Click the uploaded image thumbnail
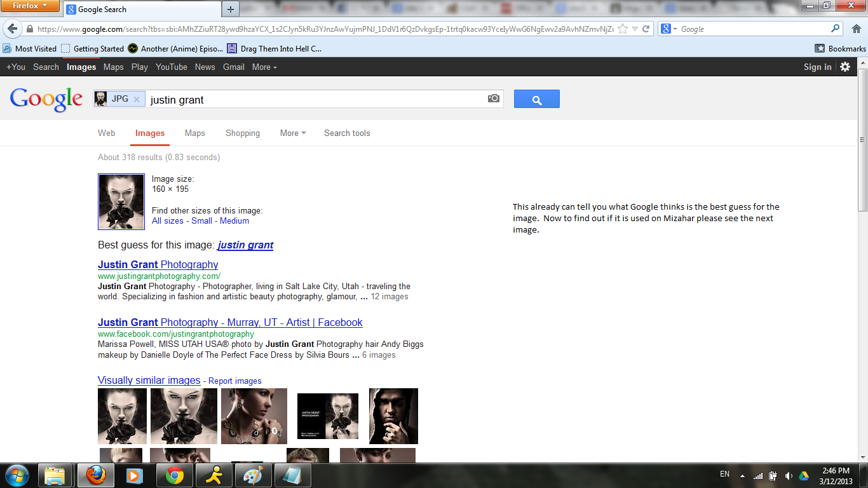 121,201
